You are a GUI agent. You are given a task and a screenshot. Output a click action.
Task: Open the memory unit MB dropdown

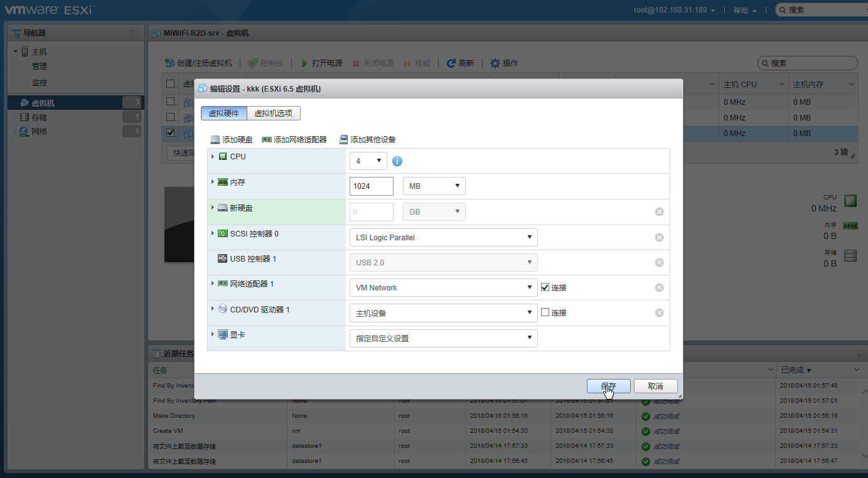point(434,186)
